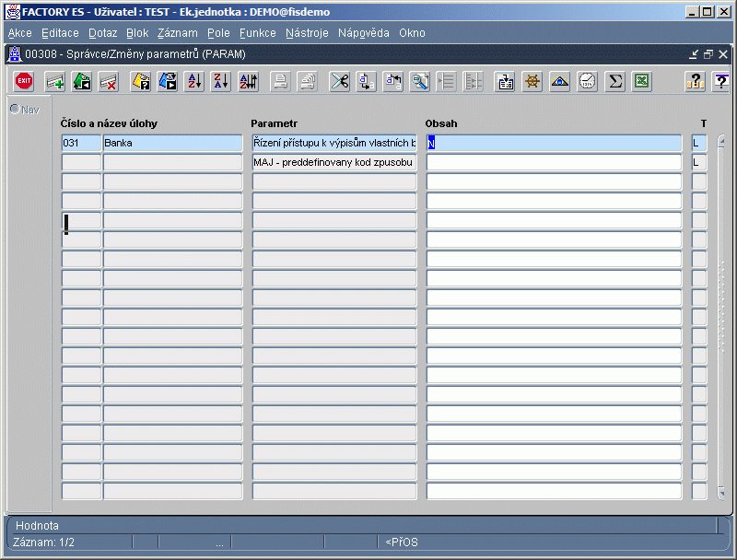Click the Záznam: 1/2 status bar text
Screen dimensions: 737x560
point(43,542)
